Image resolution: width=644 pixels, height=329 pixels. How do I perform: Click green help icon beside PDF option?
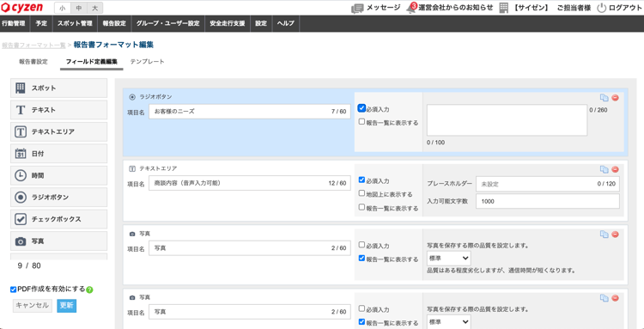[89, 289]
